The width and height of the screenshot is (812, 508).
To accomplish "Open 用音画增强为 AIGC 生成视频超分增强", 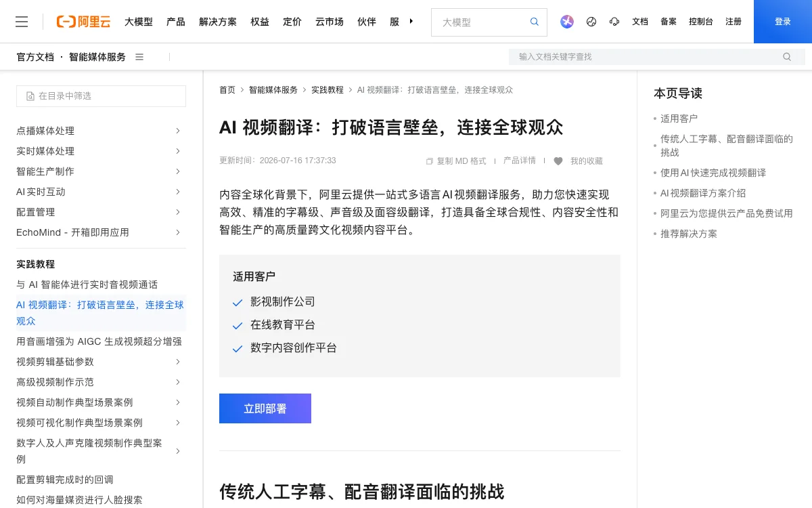I will pyautogui.click(x=99, y=341).
